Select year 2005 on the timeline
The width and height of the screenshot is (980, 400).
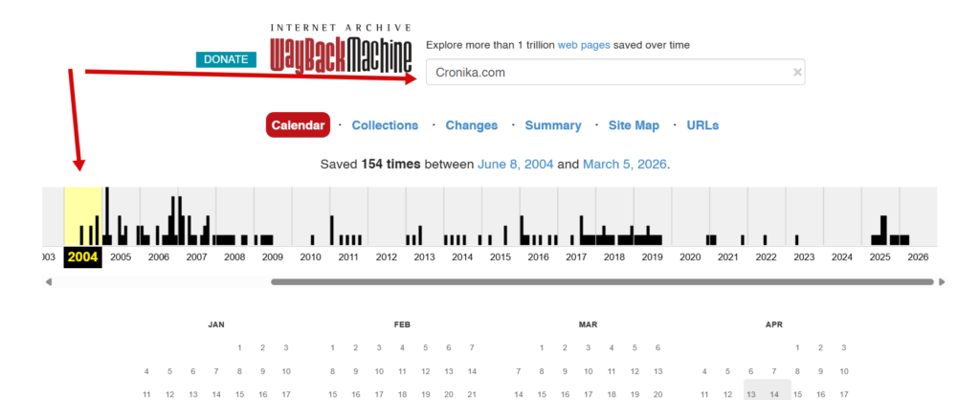coord(121,256)
